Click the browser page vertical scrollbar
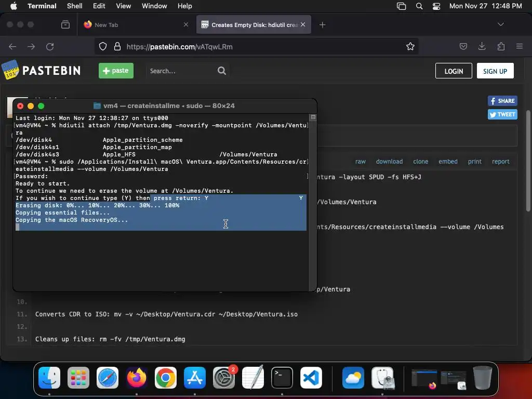Image resolution: width=532 pixels, height=399 pixels. tap(528, 161)
